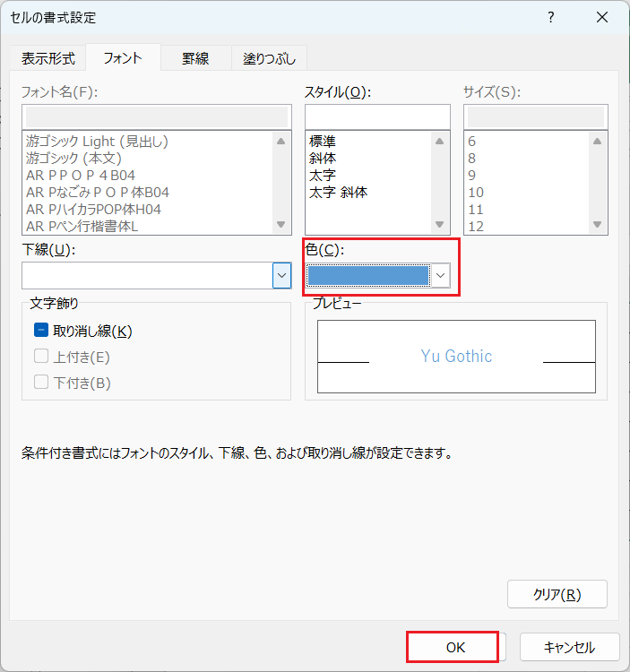This screenshot has width=630, height=672.
Task: Tick the disabled 上付き checkbox
Action: [41, 356]
